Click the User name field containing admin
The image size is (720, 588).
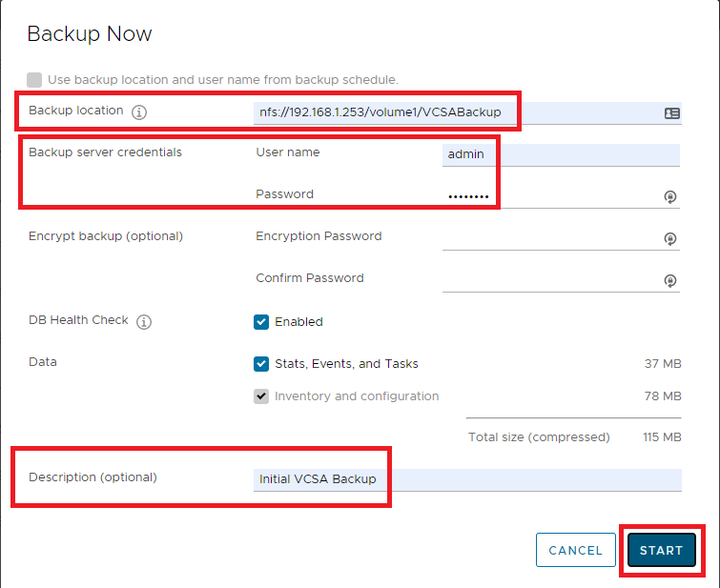tap(560, 154)
